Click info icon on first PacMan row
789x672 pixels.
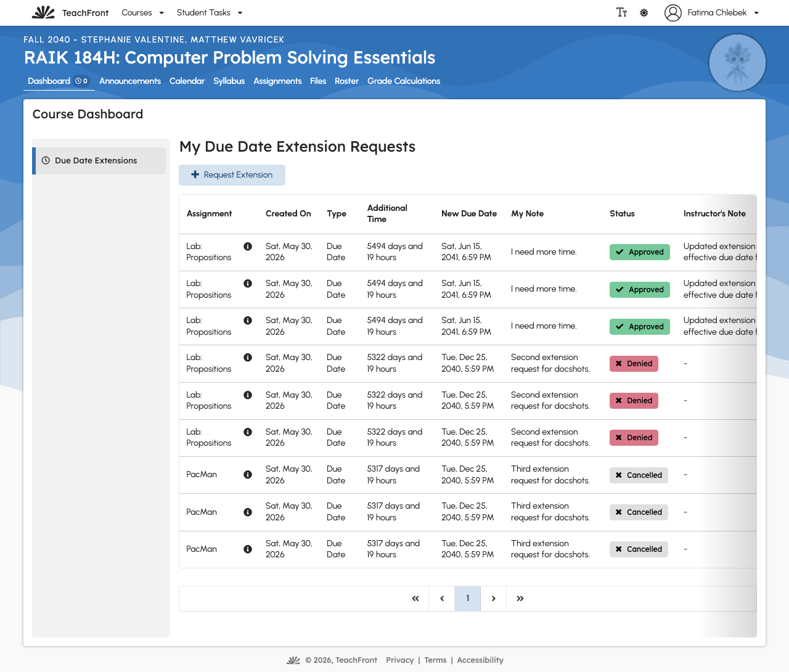pos(248,475)
